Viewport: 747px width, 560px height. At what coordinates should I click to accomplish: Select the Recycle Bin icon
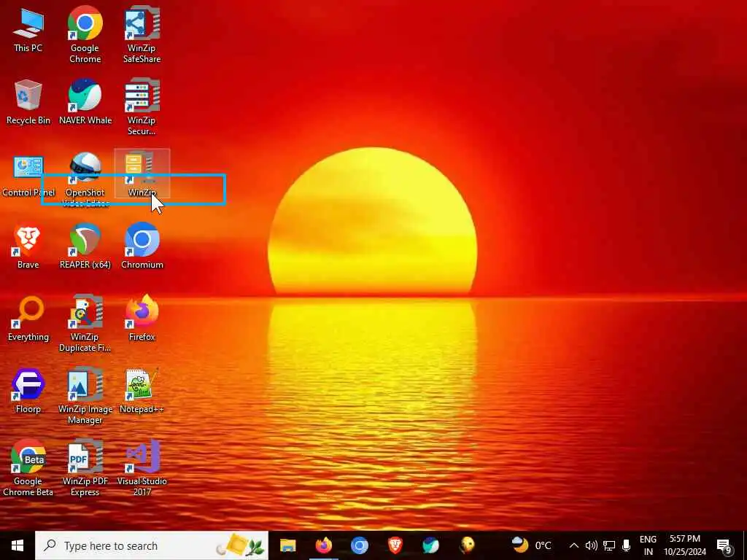point(28,102)
